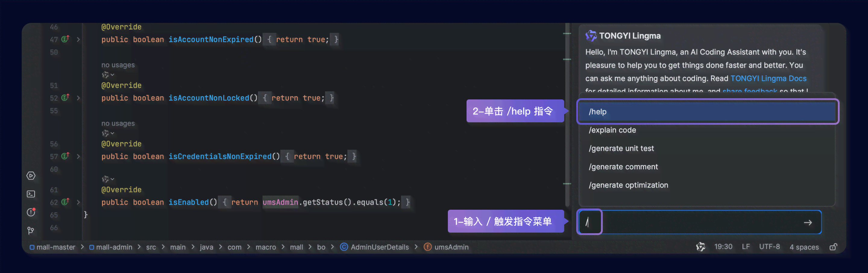This screenshot has height=273, width=868.
Task: Change the UTF-8 file encoding
Action: (769, 247)
